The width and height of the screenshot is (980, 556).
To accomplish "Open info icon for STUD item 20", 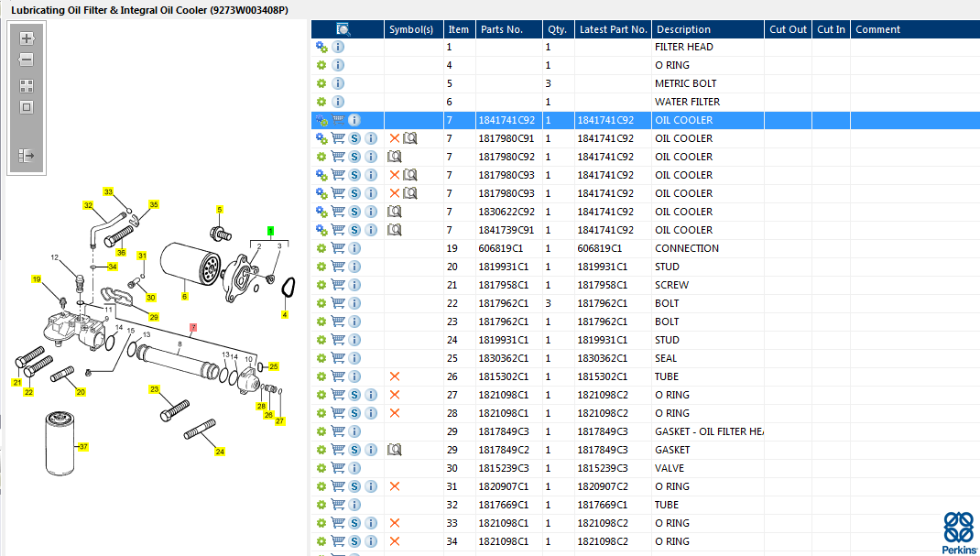I will coord(354,267).
